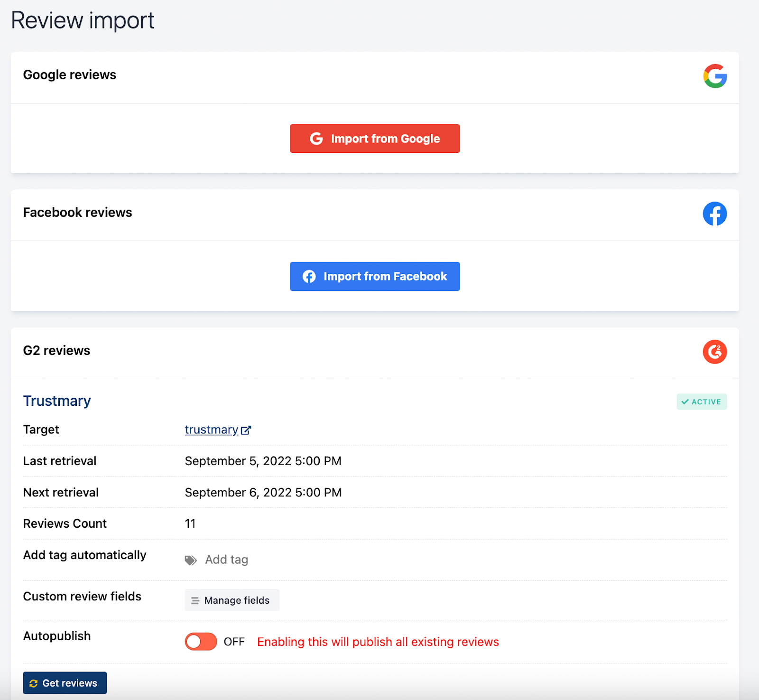This screenshot has height=700, width=759.
Task: Click the Last retrieval row label
Action: (x=60, y=461)
